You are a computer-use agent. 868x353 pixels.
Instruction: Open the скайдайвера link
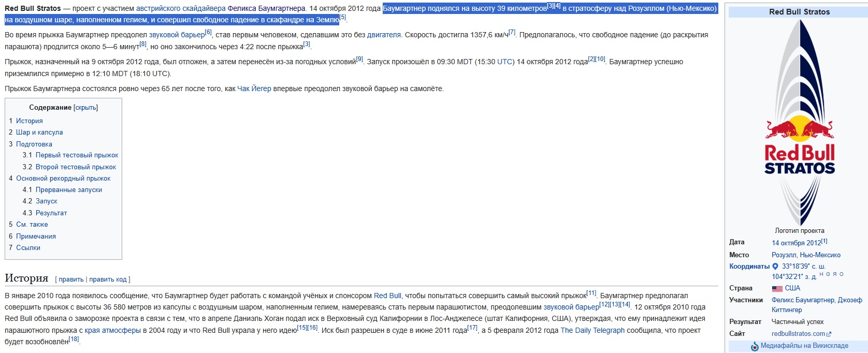coord(204,9)
